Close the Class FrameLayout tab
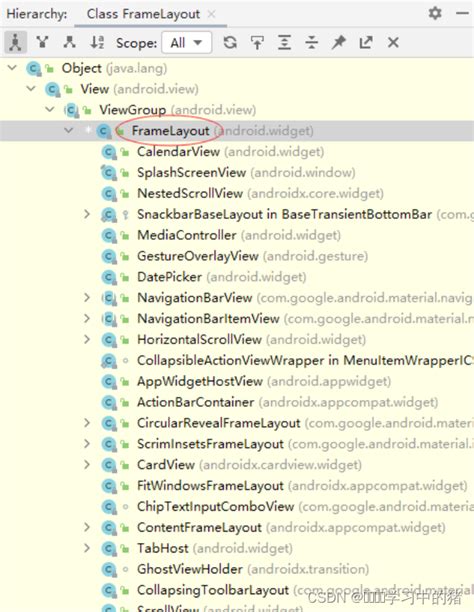This screenshot has height=612, width=474. 211,14
